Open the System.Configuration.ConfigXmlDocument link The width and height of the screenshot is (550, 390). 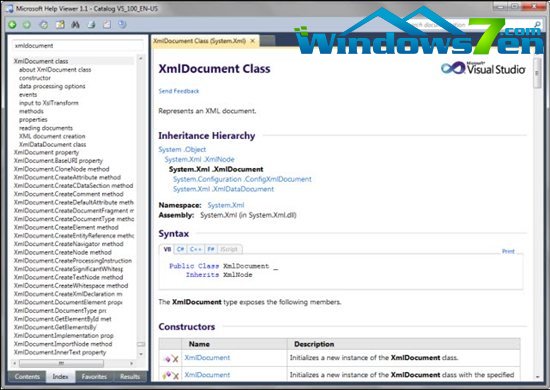pyautogui.click(x=242, y=179)
